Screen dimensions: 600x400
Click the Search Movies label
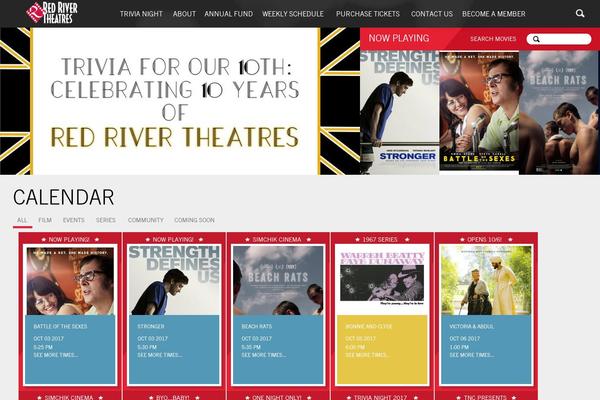[x=493, y=39]
